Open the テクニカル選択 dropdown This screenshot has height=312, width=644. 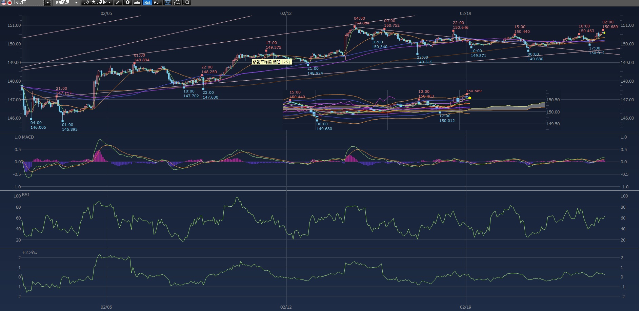click(x=97, y=3)
